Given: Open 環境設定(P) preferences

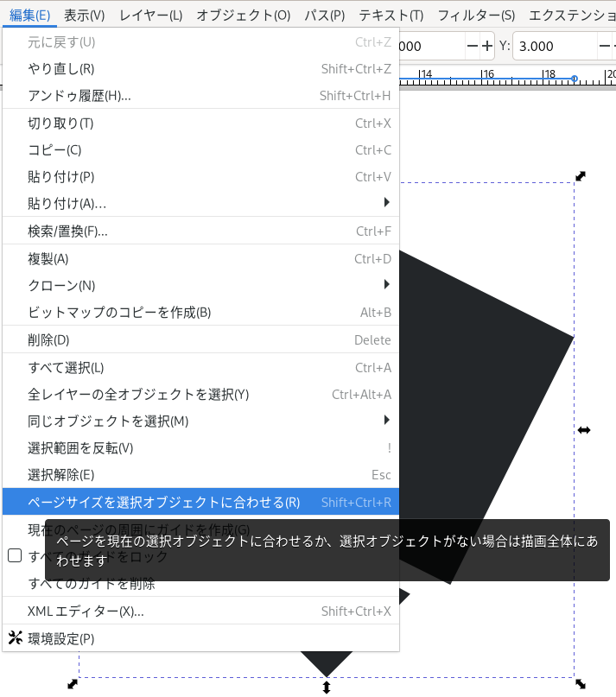Looking at the screenshot, I should point(200,639).
